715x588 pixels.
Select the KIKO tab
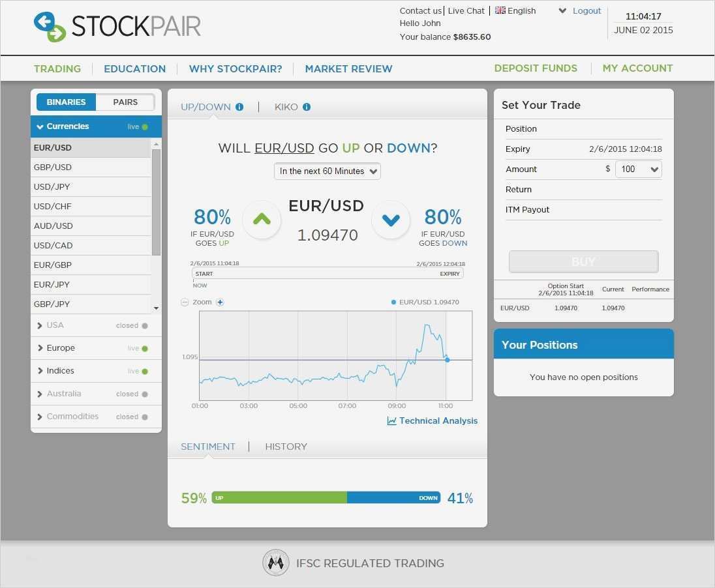tap(286, 107)
